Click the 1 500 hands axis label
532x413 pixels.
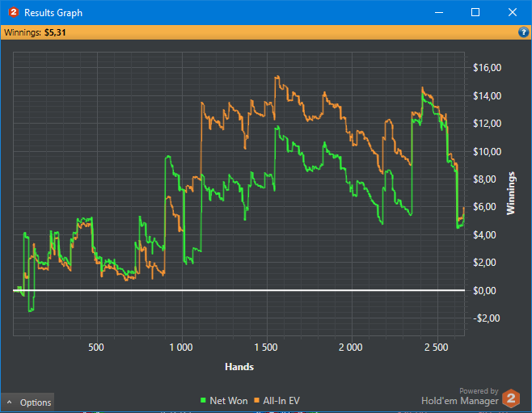[266, 348]
